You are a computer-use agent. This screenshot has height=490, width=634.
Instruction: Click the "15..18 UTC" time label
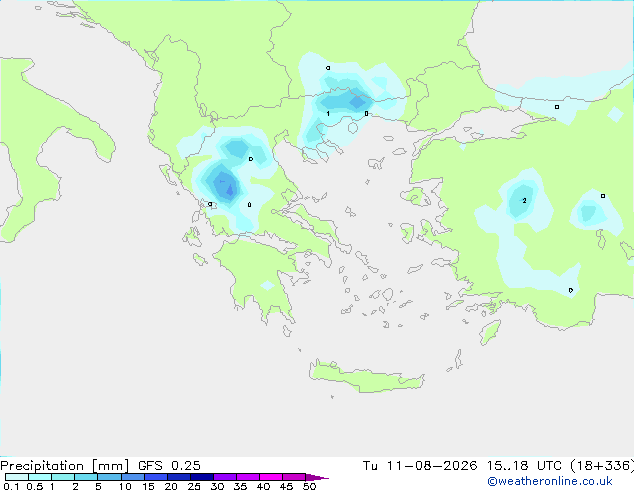tap(524, 465)
